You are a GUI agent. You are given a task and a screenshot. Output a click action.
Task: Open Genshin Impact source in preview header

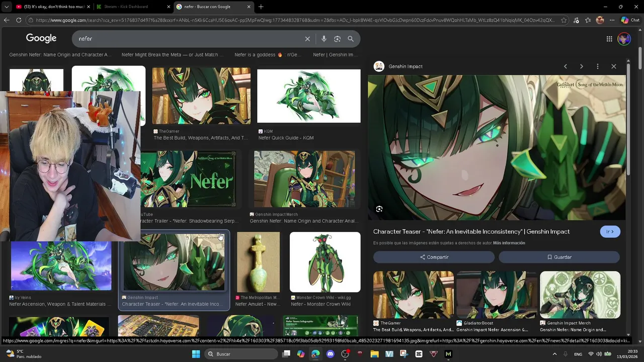point(405,66)
